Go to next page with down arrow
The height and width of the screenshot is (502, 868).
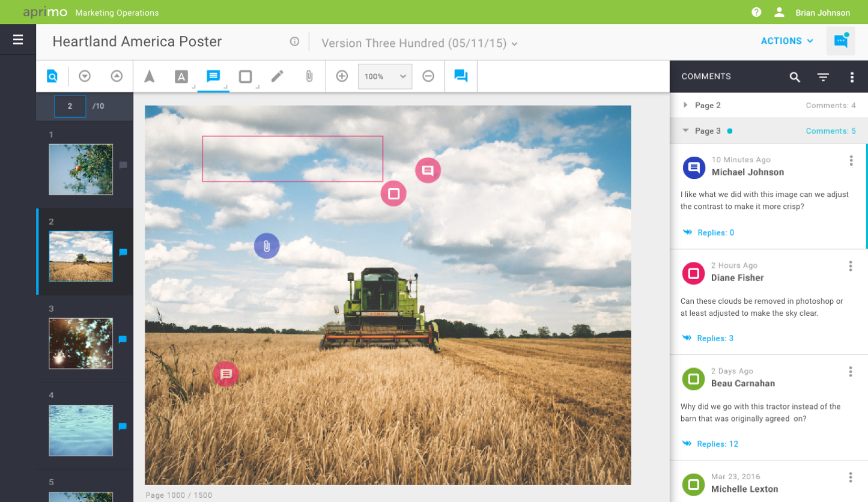(x=85, y=76)
